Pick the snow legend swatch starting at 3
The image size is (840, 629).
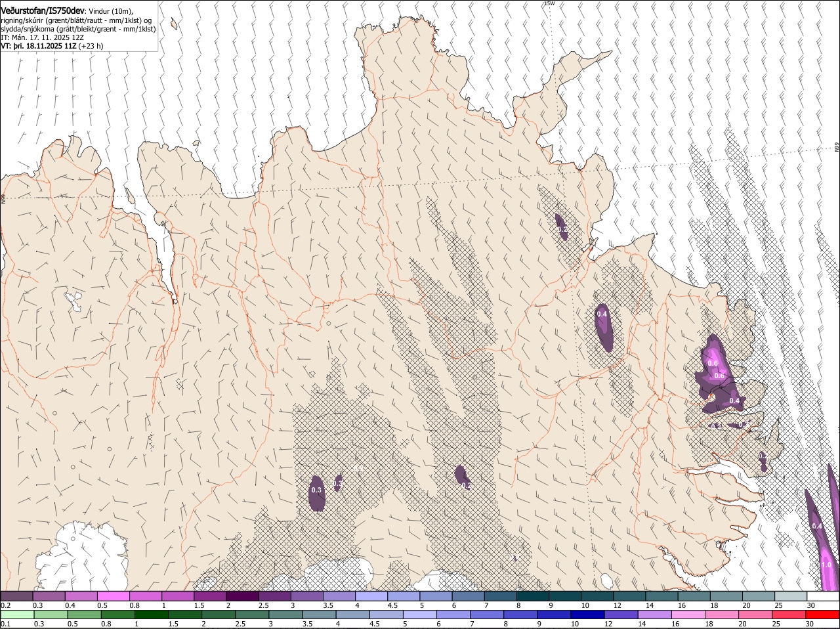(x=306, y=596)
